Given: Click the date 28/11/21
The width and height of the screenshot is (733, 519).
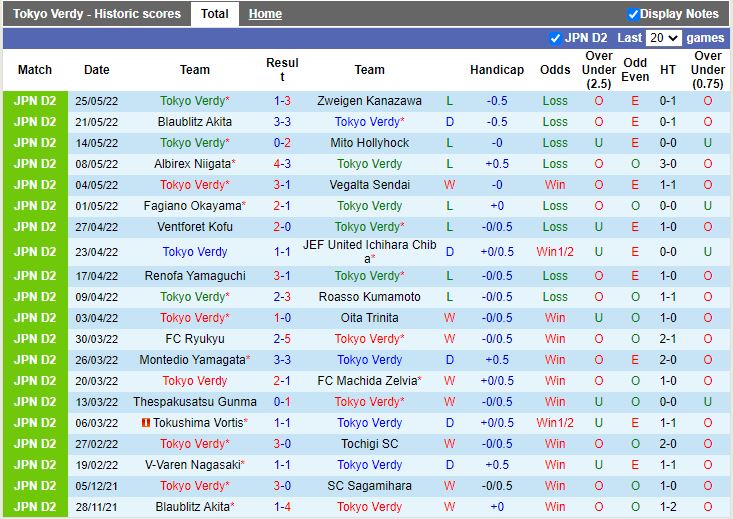Looking at the screenshot, I should [97, 507].
